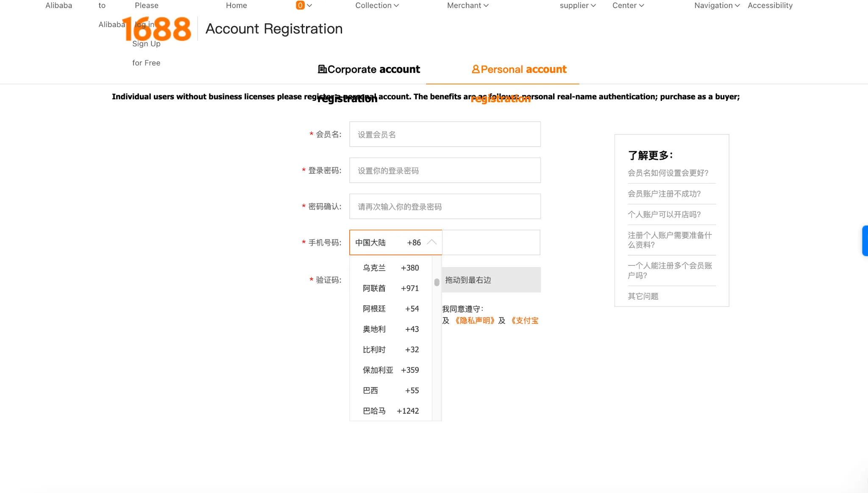Choose 巴西 +55 country code

[390, 390]
